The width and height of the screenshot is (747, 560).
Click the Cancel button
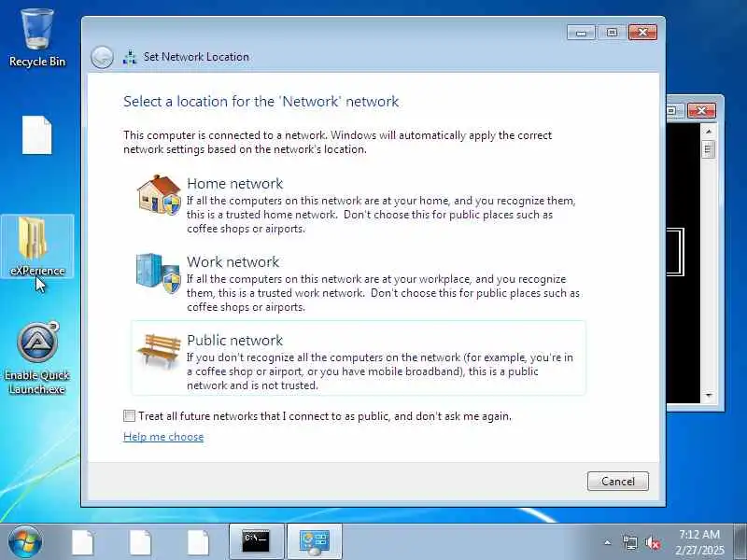coord(618,481)
